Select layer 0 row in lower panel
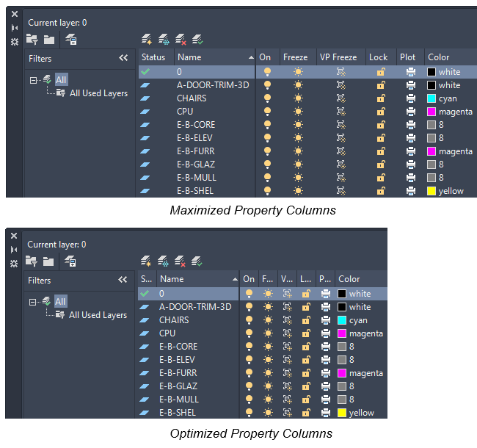 [263, 293]
